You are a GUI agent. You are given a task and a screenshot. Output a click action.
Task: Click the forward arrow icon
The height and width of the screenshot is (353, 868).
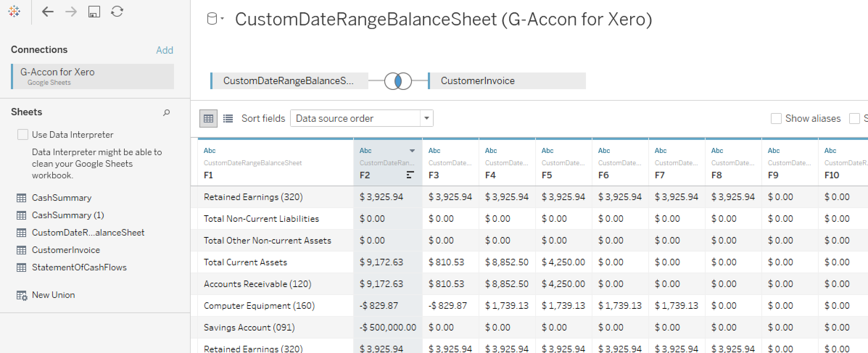(x=71, y=12)
